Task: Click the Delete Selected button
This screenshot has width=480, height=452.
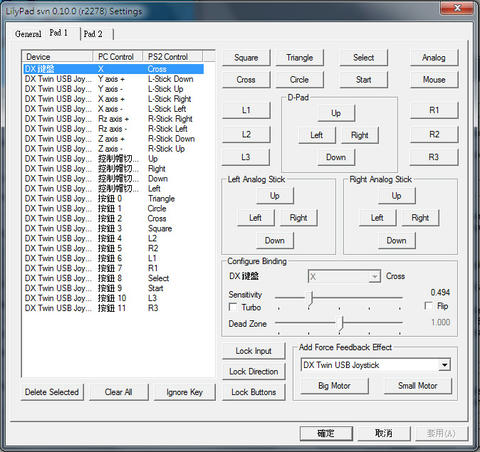Action: (x=52, y=392)
